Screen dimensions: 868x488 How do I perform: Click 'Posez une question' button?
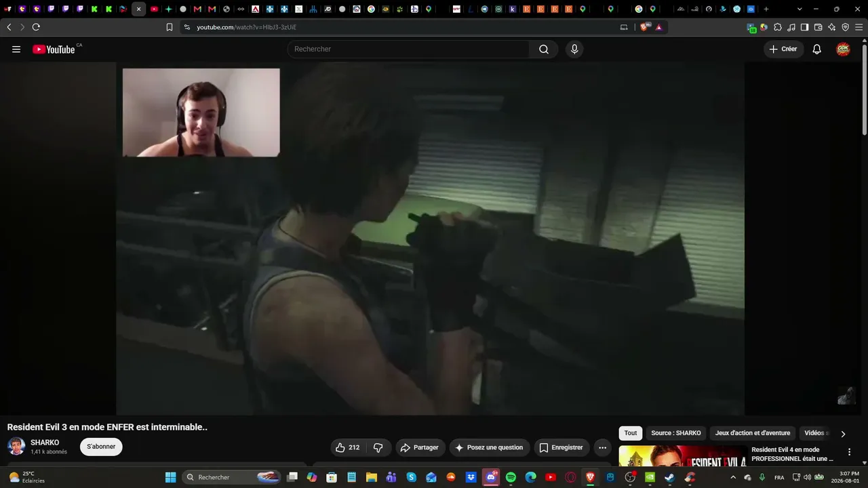point(490,447)
